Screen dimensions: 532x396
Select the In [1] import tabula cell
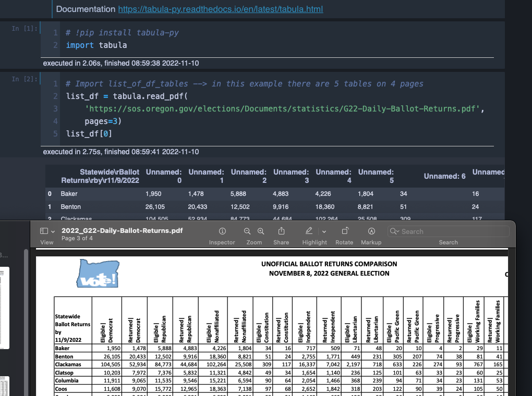pos(268,39)
